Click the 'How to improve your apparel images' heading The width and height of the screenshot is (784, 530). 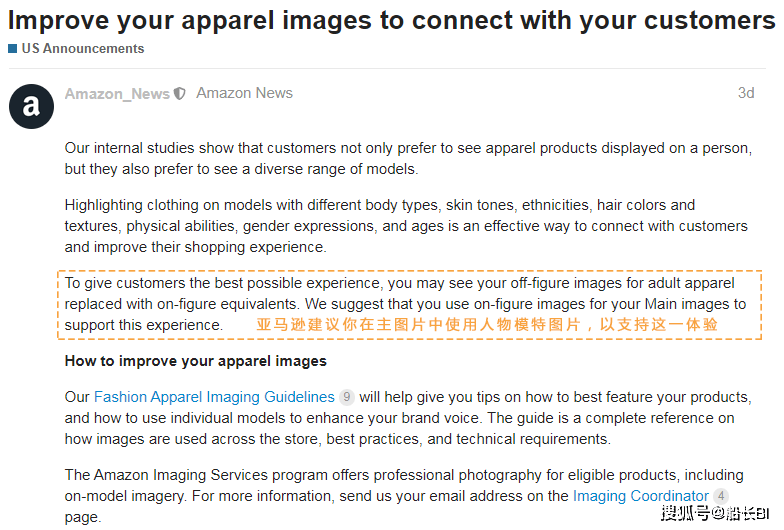coord(196,361)
